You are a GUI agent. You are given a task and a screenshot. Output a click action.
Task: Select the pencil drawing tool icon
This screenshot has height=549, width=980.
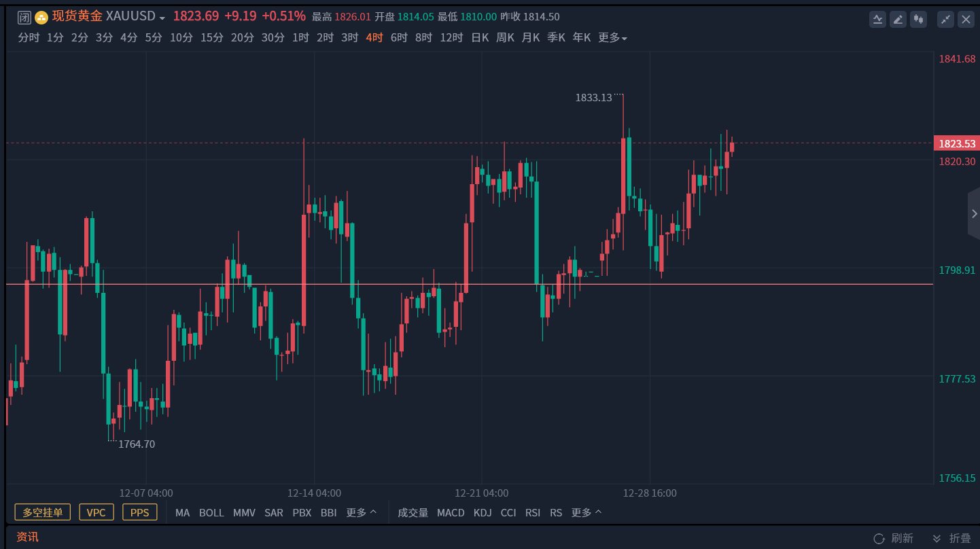[898, 20]
